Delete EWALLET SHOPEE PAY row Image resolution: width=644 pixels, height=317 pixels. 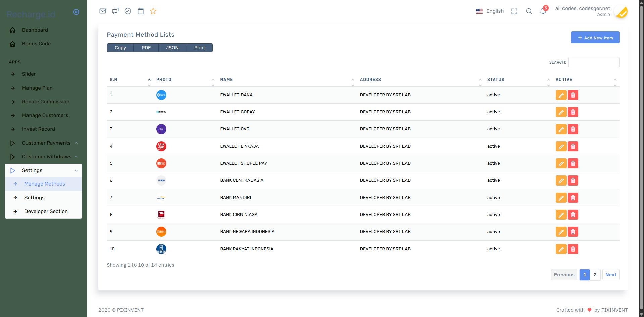573,163
